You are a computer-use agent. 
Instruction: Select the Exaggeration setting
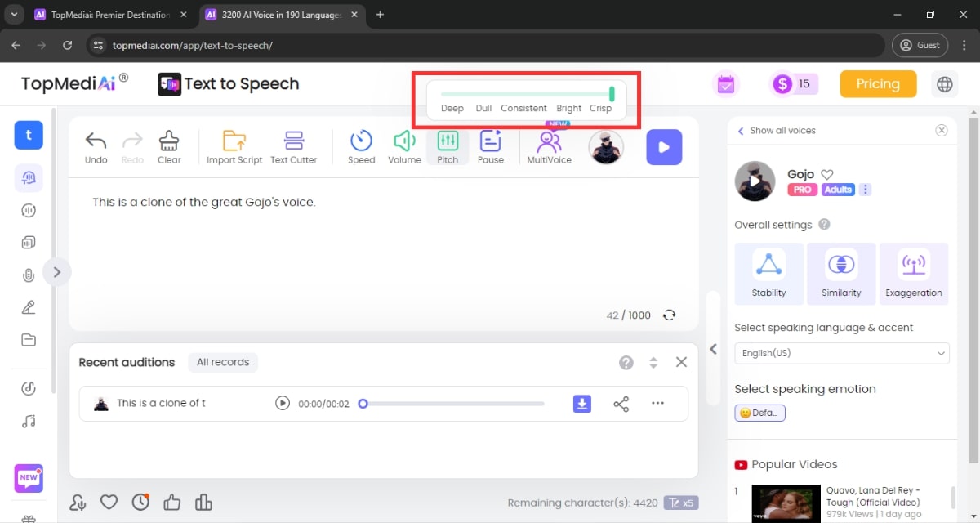pyautogui.click(x=913, y=274)
